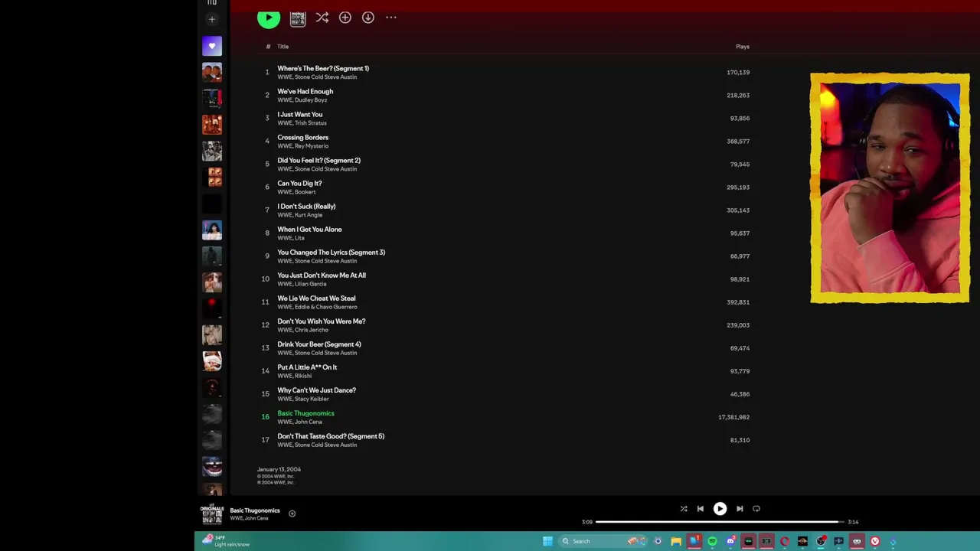Enable shuffle for this album
This screenshot has width=980, height=551.
pos(322,17)
